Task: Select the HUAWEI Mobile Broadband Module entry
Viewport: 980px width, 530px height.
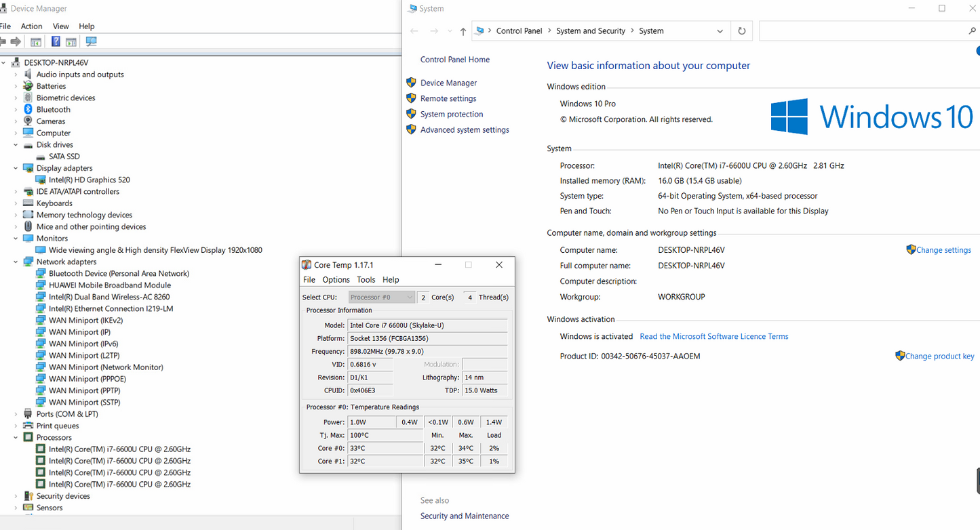Action: tap(110, 285)
